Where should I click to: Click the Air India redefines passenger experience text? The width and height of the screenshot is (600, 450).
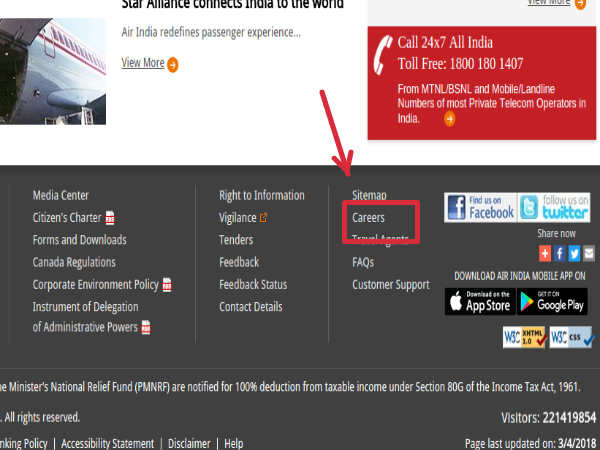coord(211,33)
